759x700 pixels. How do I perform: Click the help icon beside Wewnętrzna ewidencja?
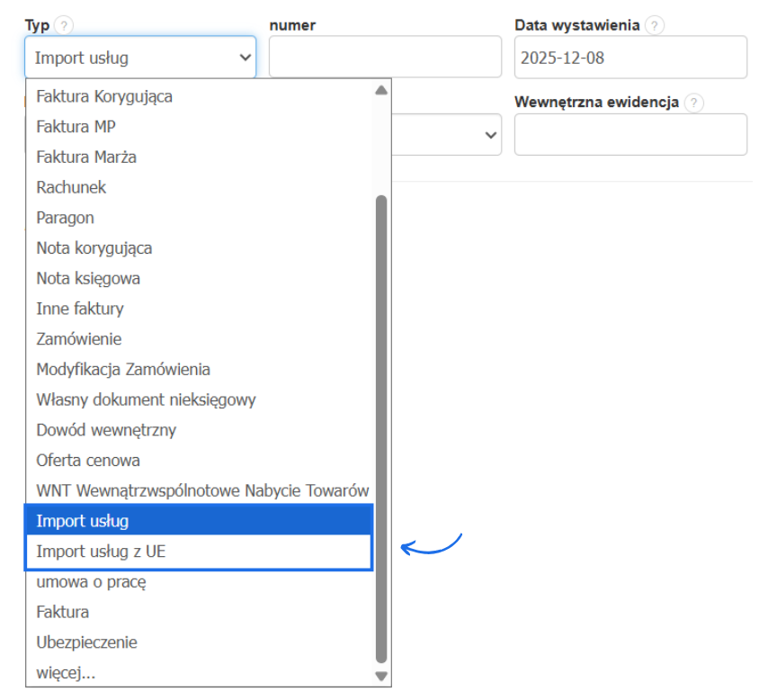coord(693,103)
